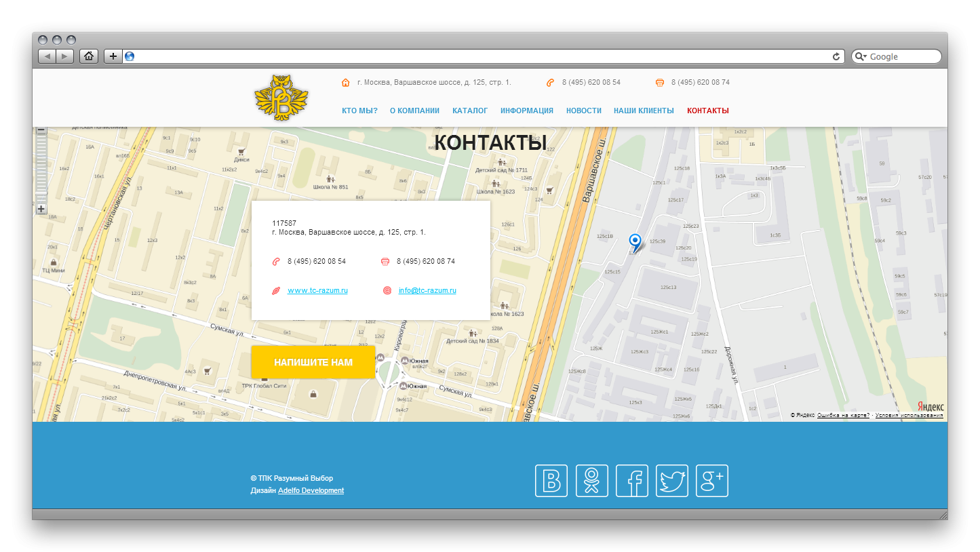Click the Дикси shopping cart map icon

tap(241, 152)
